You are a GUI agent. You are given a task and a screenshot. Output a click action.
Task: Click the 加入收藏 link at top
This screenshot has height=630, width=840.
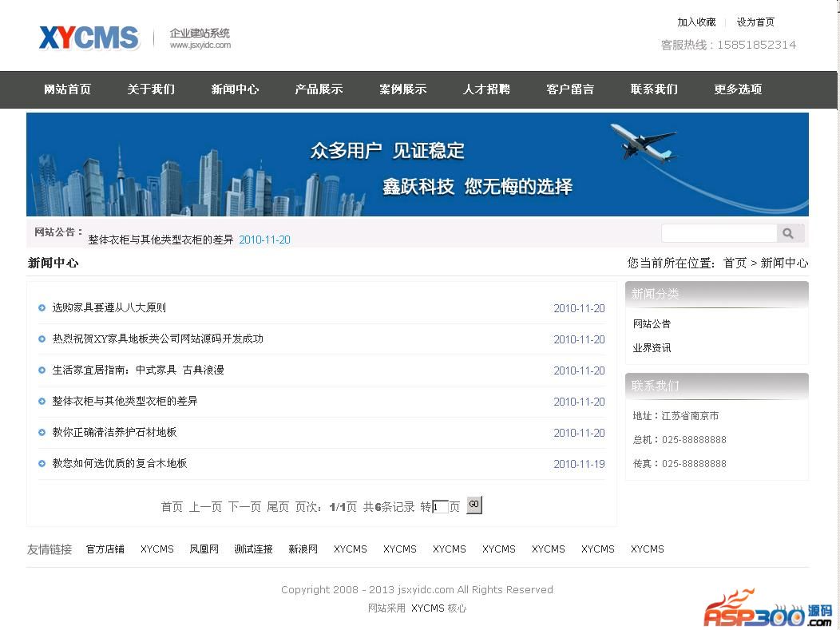pos(696,22)
